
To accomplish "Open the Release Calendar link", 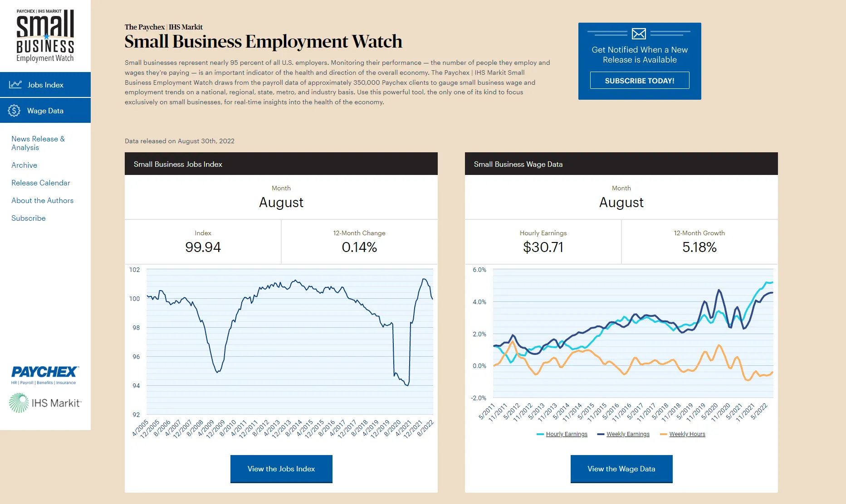I will 41,183.
